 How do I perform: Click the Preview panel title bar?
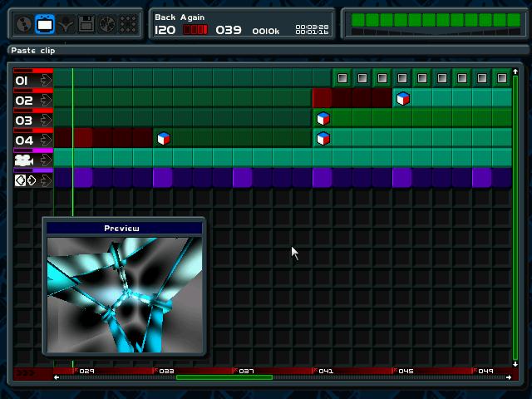pyautogui.click(x=122, y=229)
